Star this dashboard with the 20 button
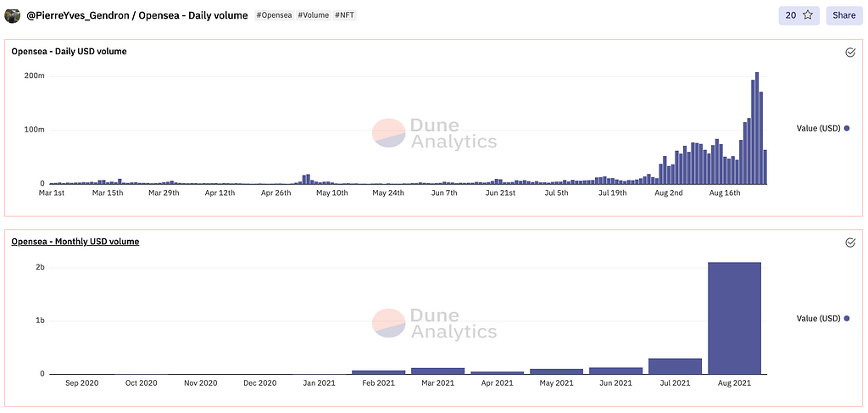Screen dimensions: 868x413 798,15
